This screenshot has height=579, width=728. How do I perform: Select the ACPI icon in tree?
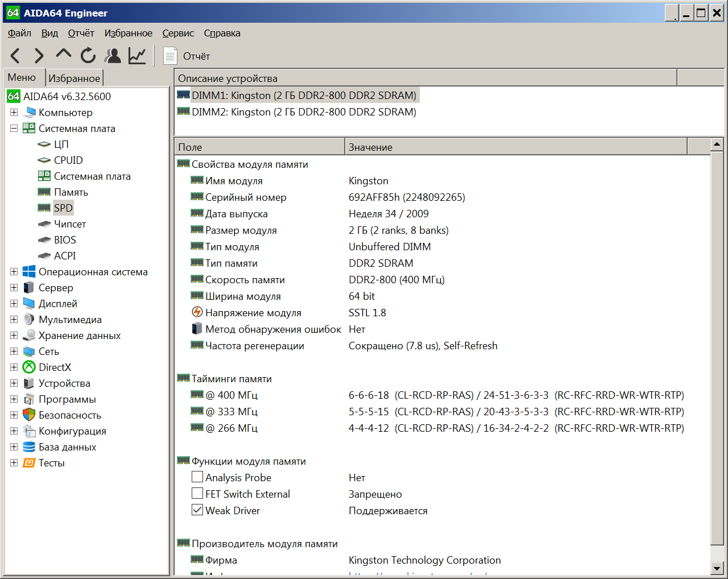tap(44, 256)
